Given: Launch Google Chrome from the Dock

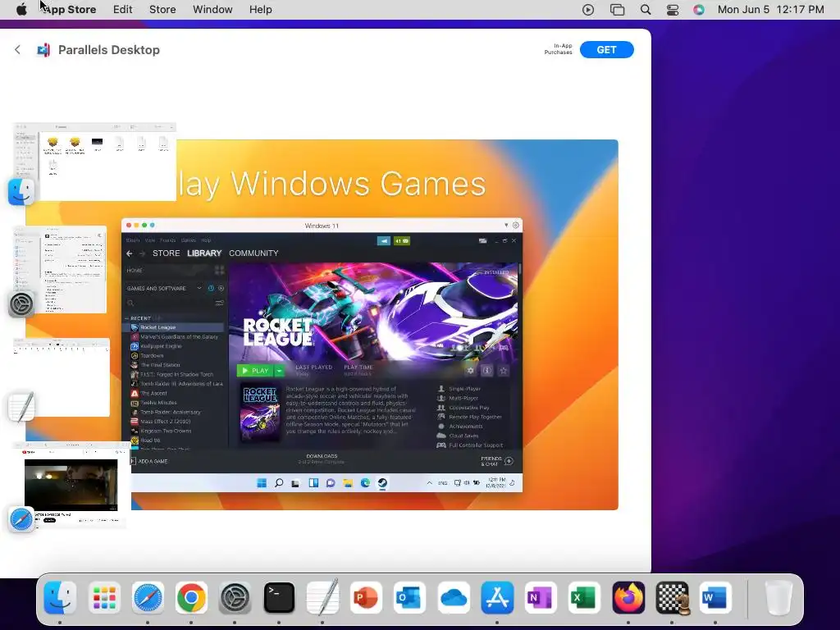Looking at the screenshot, I should click(191, 597).
